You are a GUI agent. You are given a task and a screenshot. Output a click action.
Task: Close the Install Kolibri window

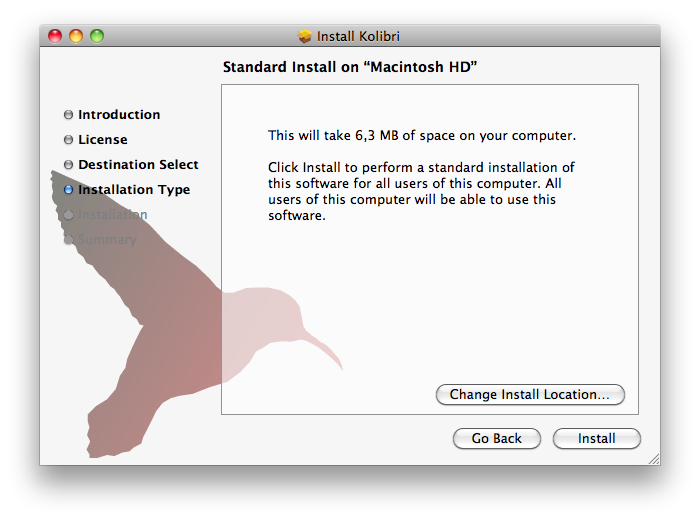pyautogui.click(x=55, y=36)
